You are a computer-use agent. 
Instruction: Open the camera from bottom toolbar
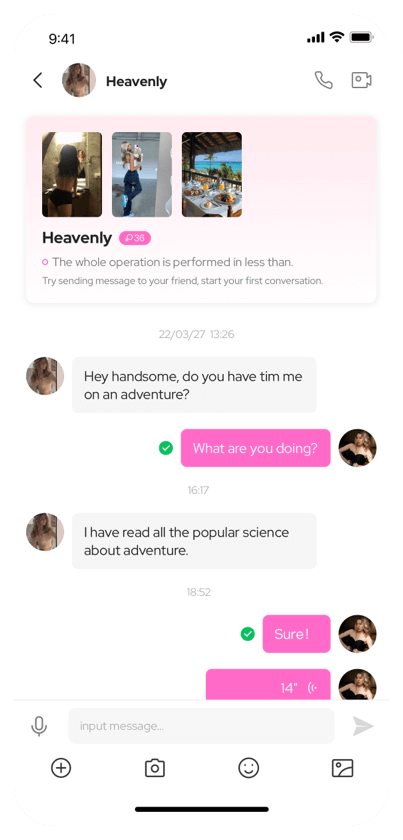pos(155,768)
